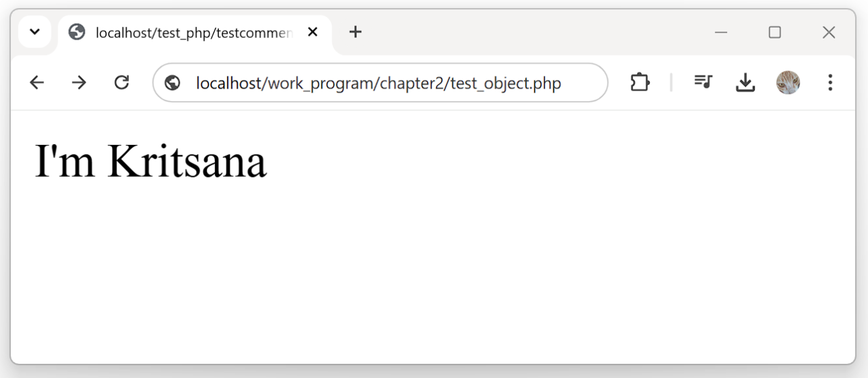868x378 pixels.
Task: Open the tab search dropdown chevron
Action: pos(35,32)
